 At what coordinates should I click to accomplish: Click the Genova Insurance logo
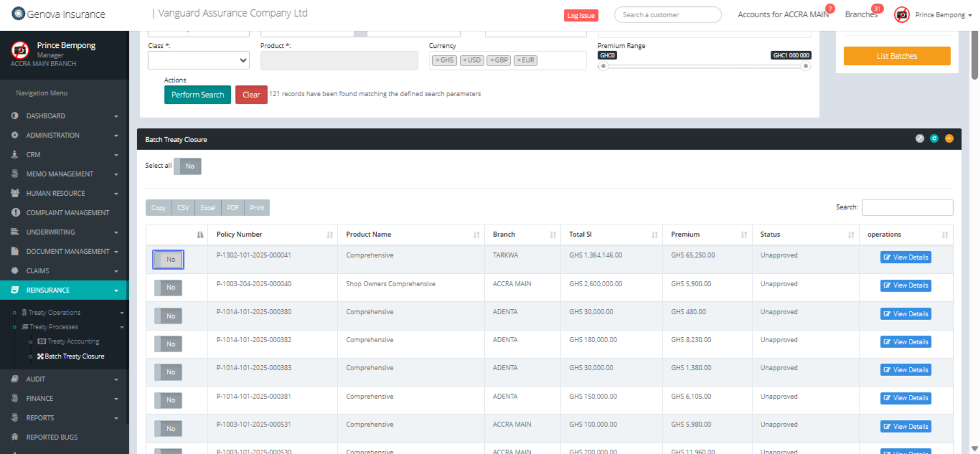[18, 13]
